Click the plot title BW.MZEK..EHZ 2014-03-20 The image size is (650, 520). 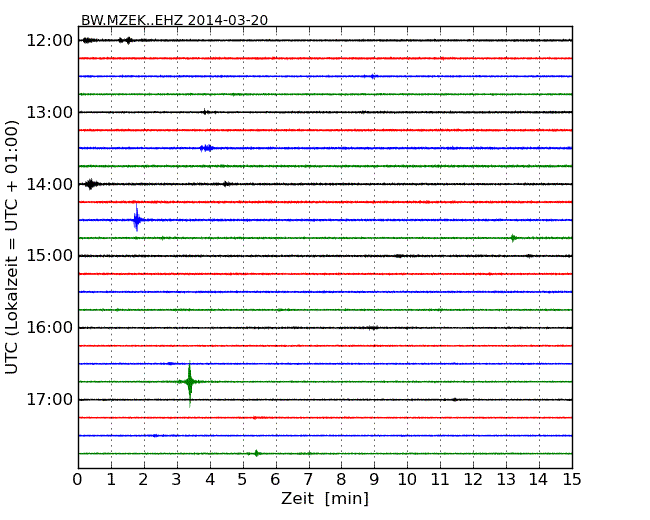coord(174,20)
